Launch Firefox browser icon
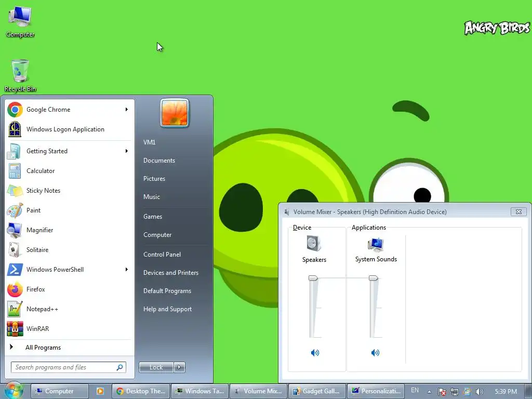Image resolution: width=532 pixels, height=399 pixels. click(15, 289)
